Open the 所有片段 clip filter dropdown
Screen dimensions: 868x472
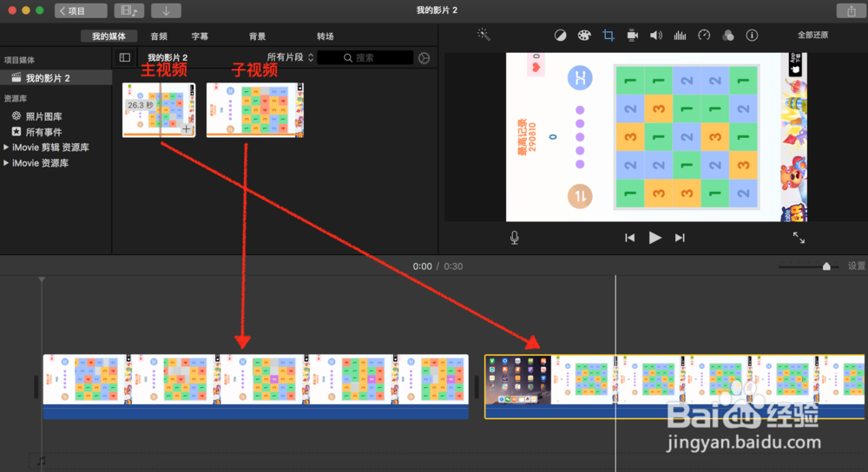tap(290, 57)
